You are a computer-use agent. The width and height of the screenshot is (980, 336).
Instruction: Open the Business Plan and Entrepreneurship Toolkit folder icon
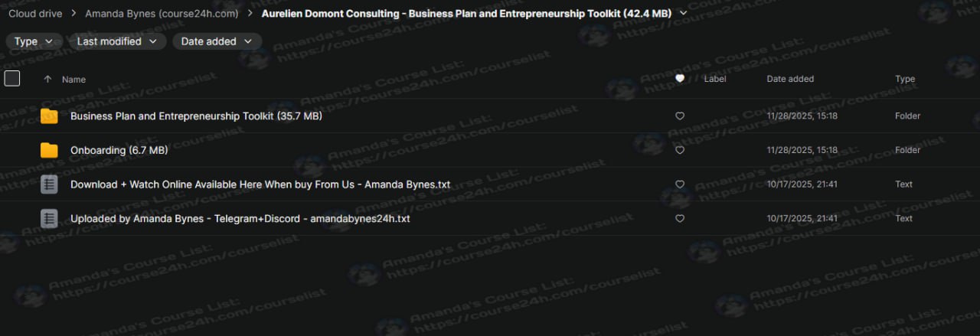(x=49, y=116)
